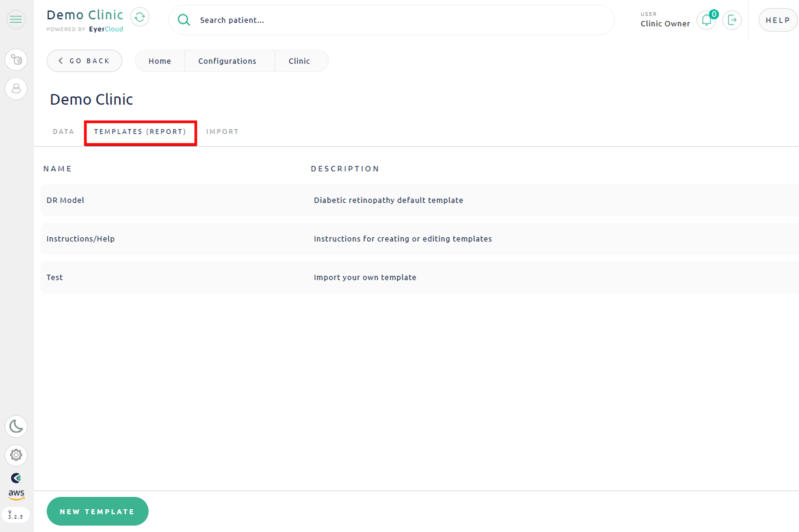Select the Templates (Report) tab
Screen dimensions: 799x532
[x=140, y=132]
